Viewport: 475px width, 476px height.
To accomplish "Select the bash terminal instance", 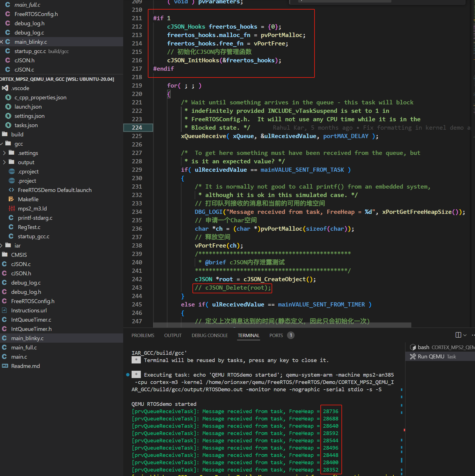I will 441,347.
